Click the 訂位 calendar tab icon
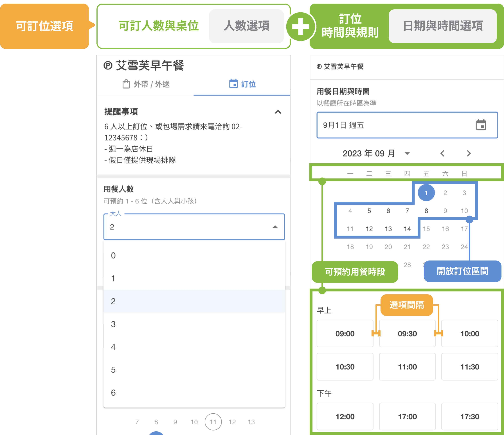The width and height of the screenshot is (504, 435). [233, 83]
